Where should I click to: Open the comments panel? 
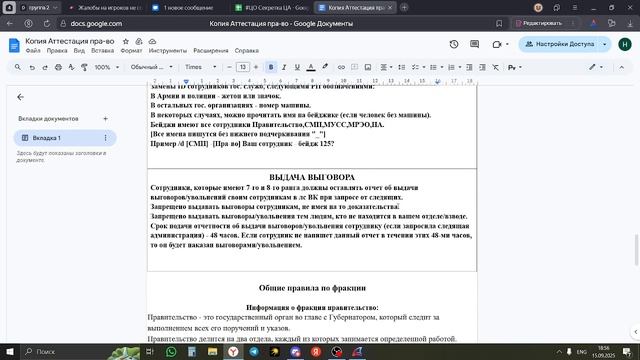tap(474, 44)
